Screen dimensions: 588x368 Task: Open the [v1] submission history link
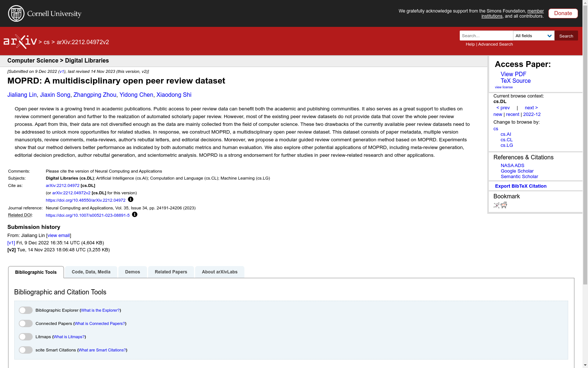pos(11,243)
